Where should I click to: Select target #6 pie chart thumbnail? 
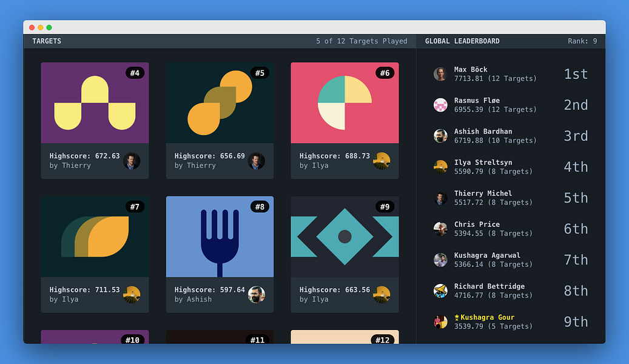345,103
